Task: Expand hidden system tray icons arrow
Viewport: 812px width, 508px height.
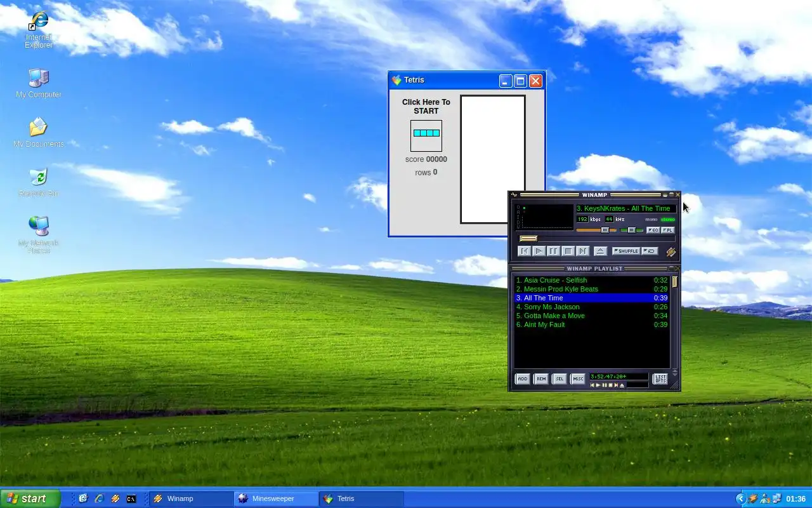Action: (741, 498)
